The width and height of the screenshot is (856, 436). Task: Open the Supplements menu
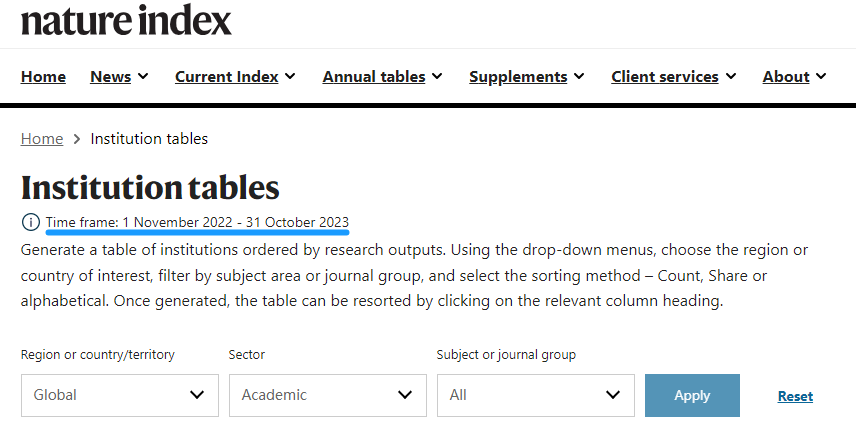527,77
